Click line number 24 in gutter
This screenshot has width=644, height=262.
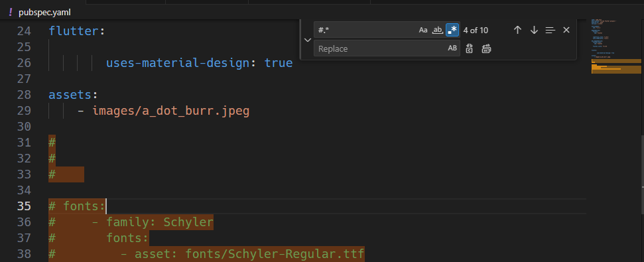[x=24, y=31]
